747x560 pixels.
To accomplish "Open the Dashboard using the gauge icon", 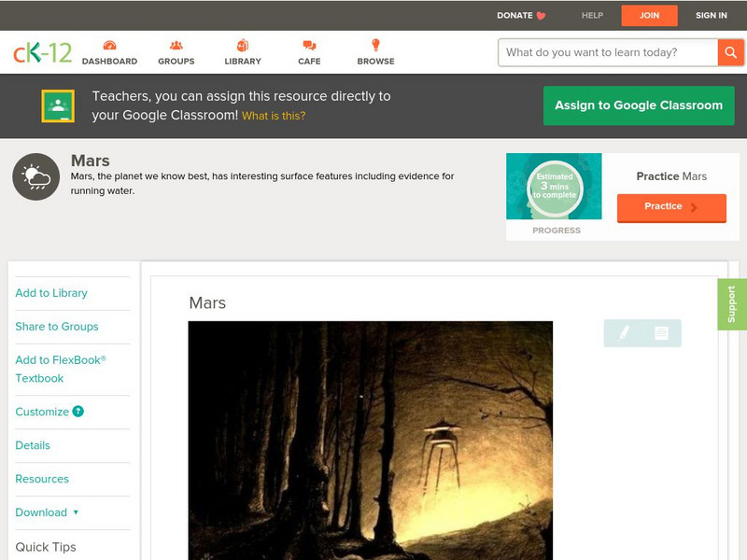I will (x=111, y=43).
